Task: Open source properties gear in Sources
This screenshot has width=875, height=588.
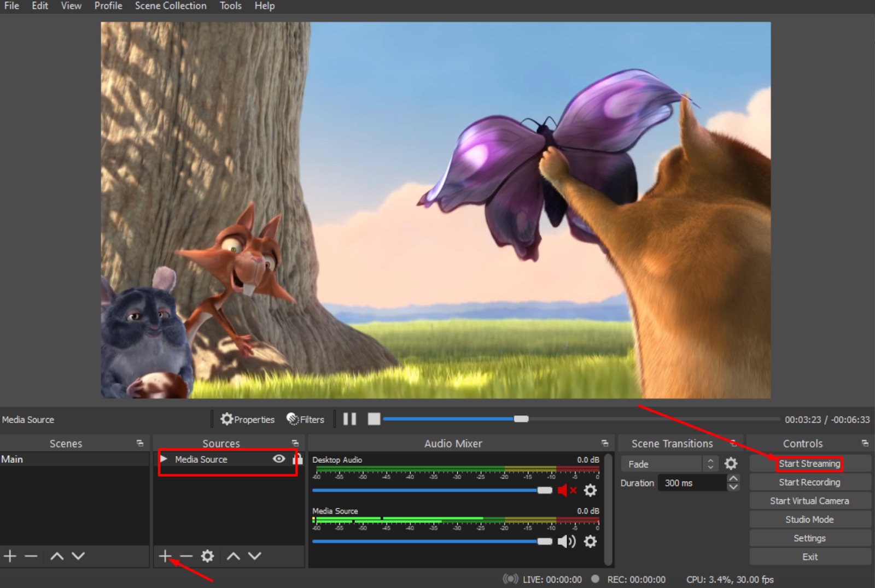Action: pyautogui.click(x=207, y=556)
